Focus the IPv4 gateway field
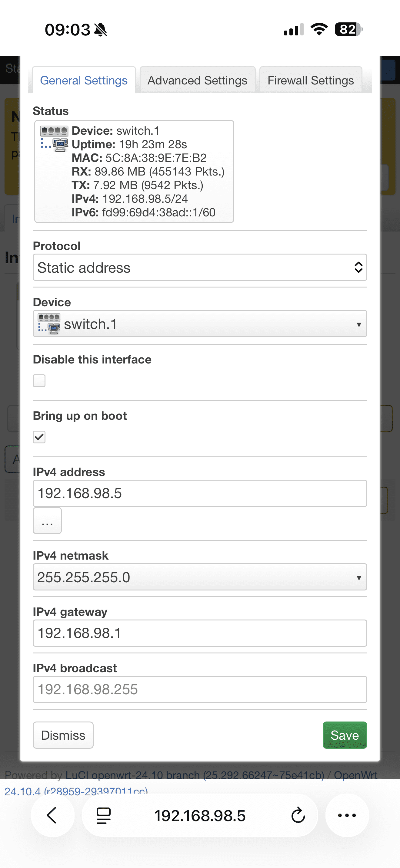 pos(200,633)
